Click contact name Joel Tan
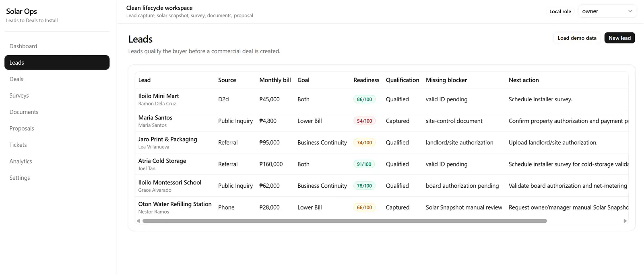This screenshot has height=275, width=644. coord(147,169)
